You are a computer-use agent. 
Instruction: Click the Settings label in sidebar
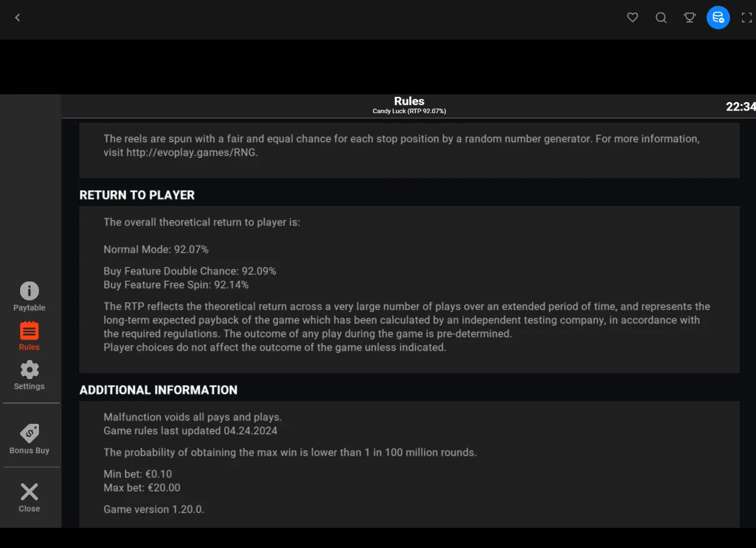(x=29, y=386)
